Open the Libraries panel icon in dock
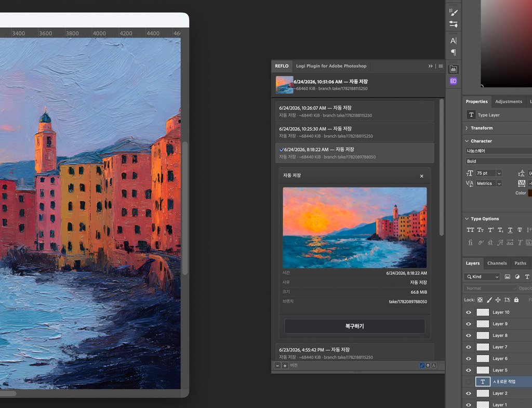The width and height of the screenshot is (532, 408). pyautogui.click(x=453, y=69)
